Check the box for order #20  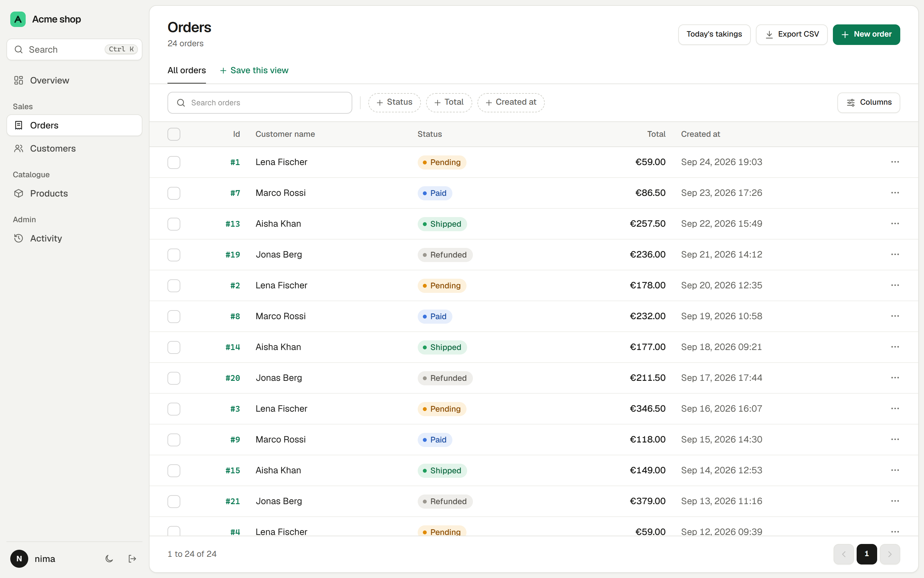(174, 378)
